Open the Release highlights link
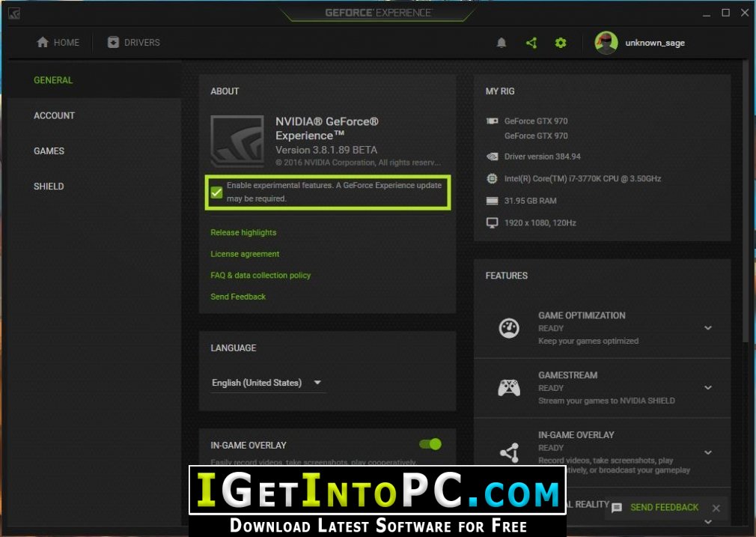The height and width of the screenshot is (537, 756). coord(243,233)
